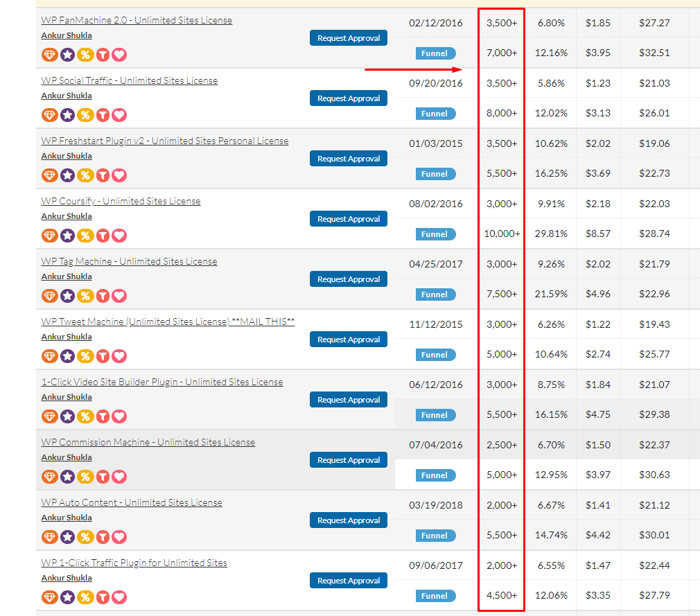This screenshot has width=700, height=616.
Task: Request approval for WP FanMachine 2.0
Action: [x=349, y=38]
